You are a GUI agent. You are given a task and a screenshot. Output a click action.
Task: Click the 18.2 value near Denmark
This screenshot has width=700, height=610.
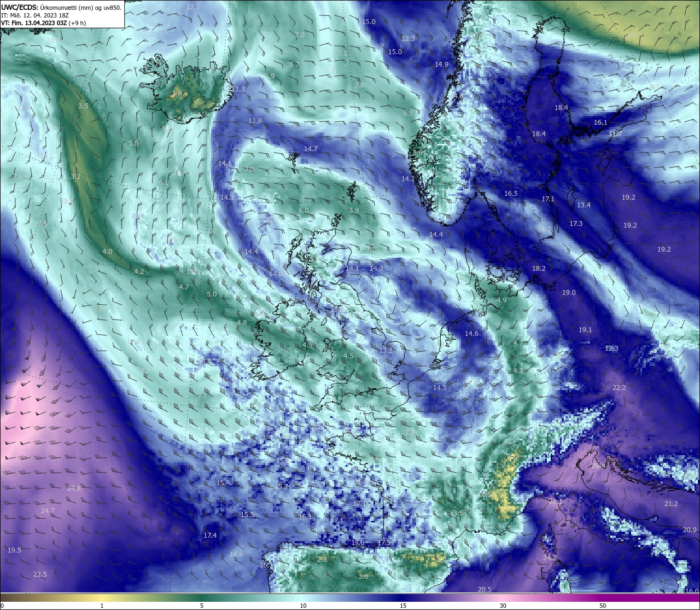pos(539,268)
